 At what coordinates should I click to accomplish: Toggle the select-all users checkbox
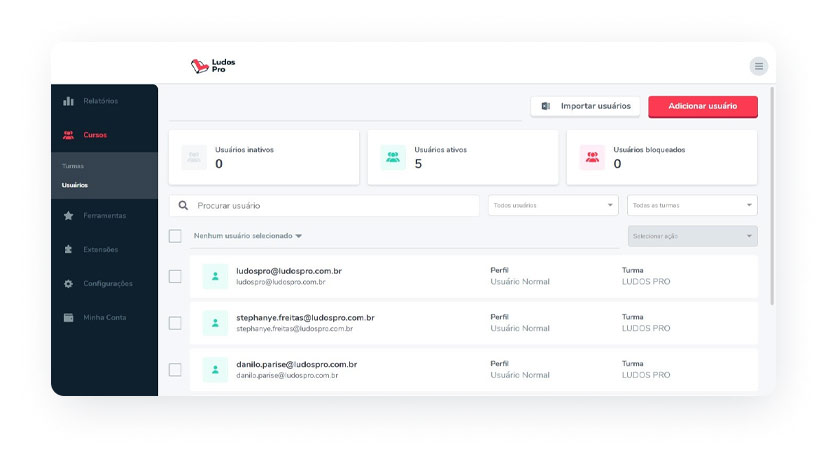[x=175, y=236]
